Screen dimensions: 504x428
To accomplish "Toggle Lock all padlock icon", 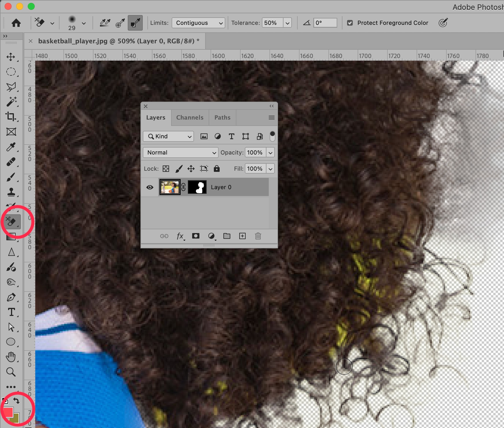I will click(x=217, y=169).
